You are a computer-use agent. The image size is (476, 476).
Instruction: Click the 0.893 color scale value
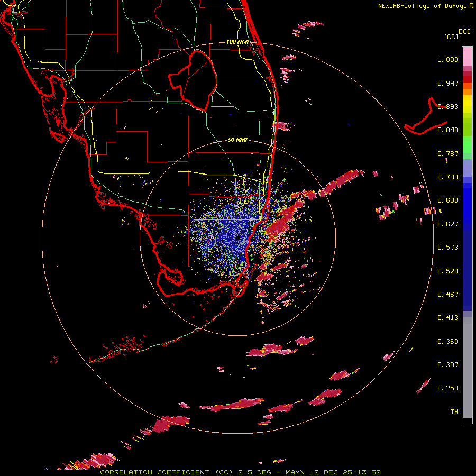pos(448,106)
